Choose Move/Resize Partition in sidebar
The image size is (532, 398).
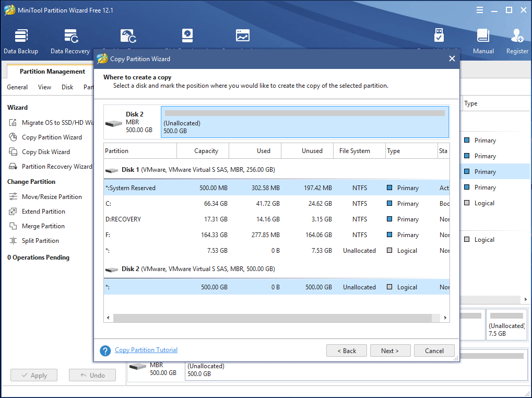coord(45,197)
